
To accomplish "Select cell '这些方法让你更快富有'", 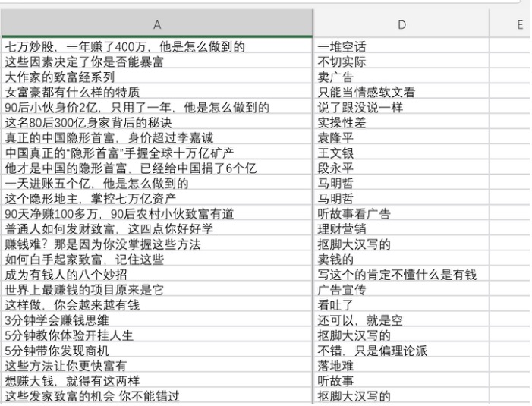I will (x=157, y=365).
